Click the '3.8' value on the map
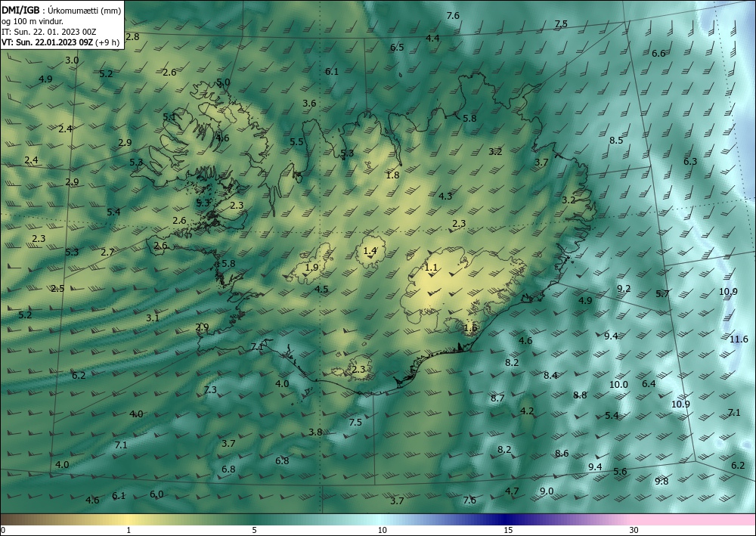Screen dimensions: 756x536 (315, 432)
